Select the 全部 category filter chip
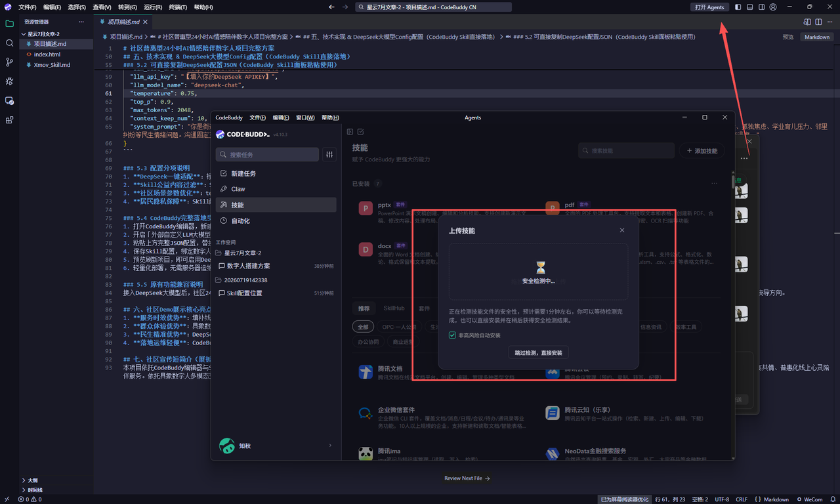The height and width of the screenshot is (504, 840). 363,327
